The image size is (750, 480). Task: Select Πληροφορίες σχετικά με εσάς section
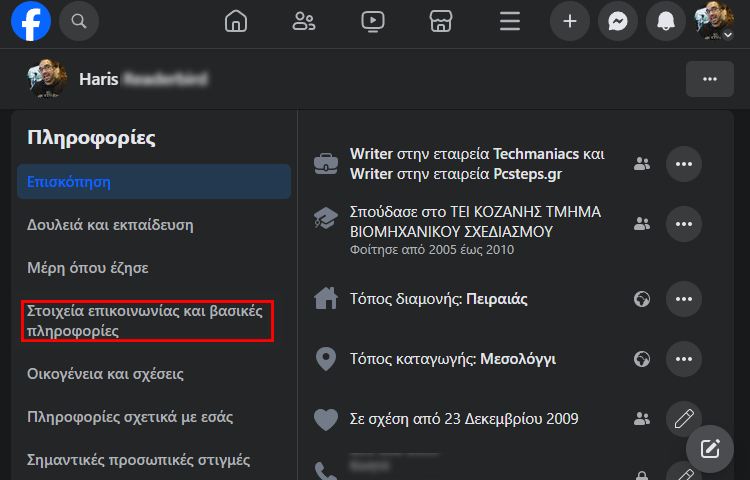(x=130, y=417)
